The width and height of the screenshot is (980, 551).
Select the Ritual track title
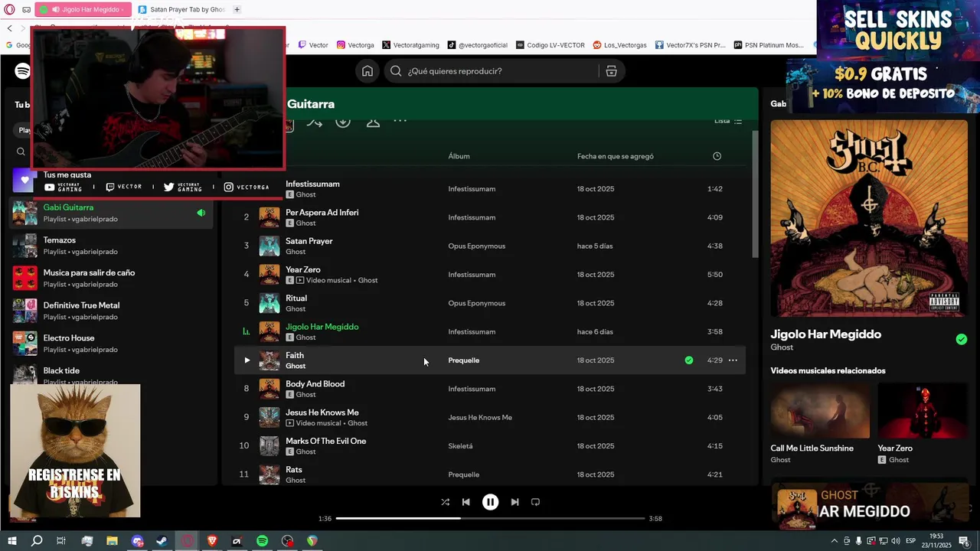click(x=296, y=298)
